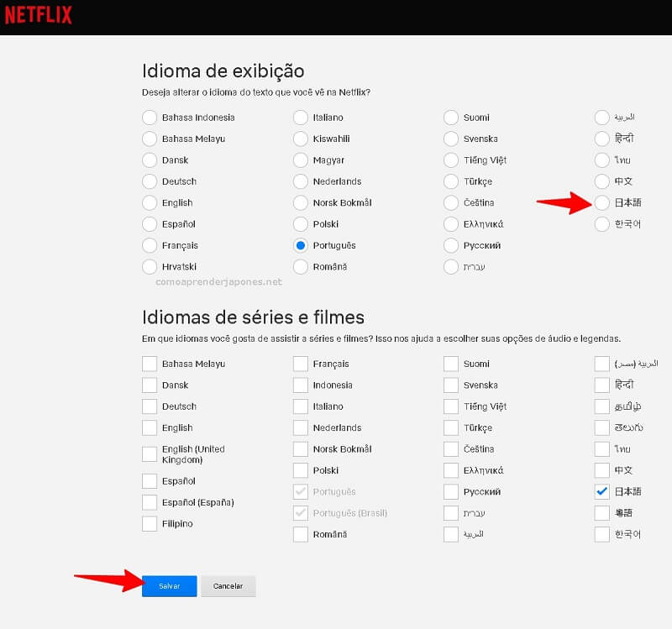Select 中文 radio button display language
The width and height of the screenshot is (672, 629).
point(602,181)
